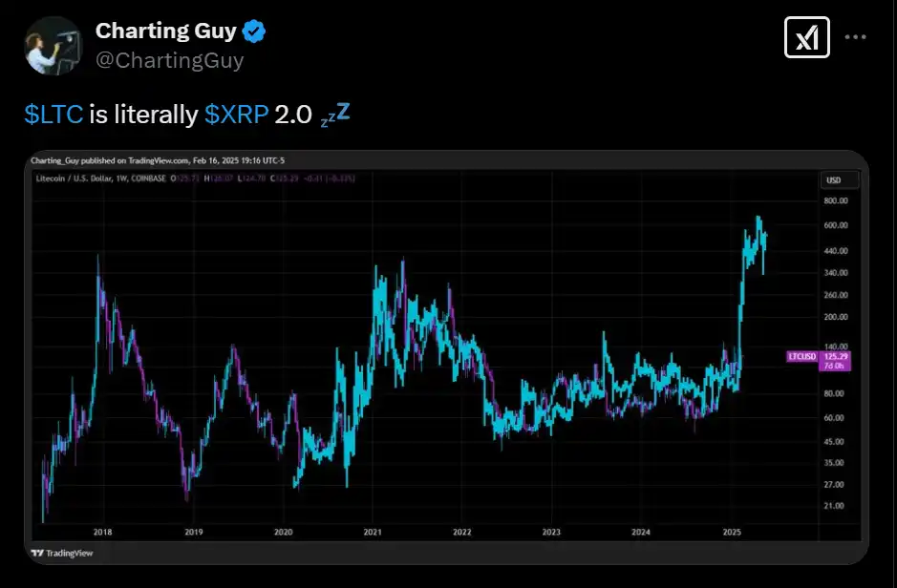Click the 2021 marker on the time axis
The height and width of the screenshot is (588, 897).
[x=374, y=532]
